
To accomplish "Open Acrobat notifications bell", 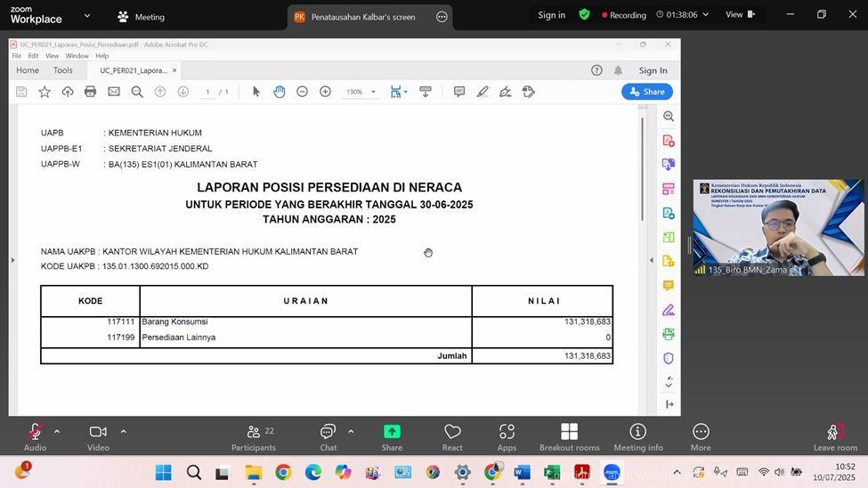I will coord(618,70).
